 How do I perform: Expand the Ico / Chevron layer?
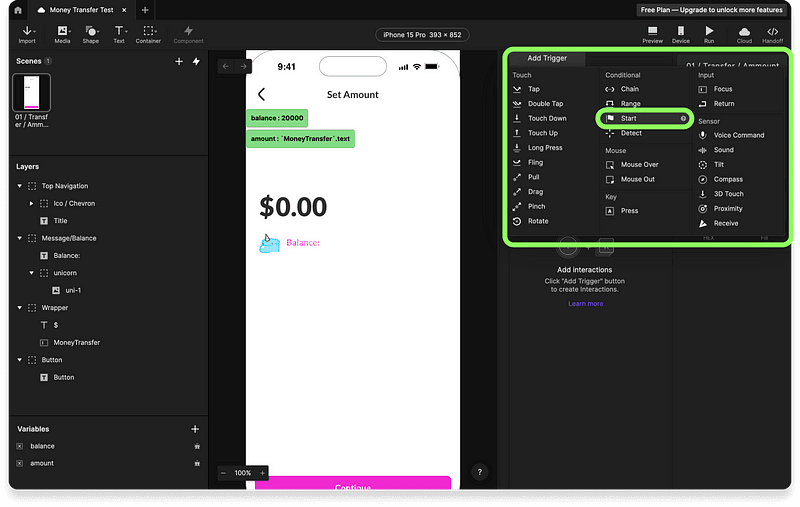(x=32, y=204)
